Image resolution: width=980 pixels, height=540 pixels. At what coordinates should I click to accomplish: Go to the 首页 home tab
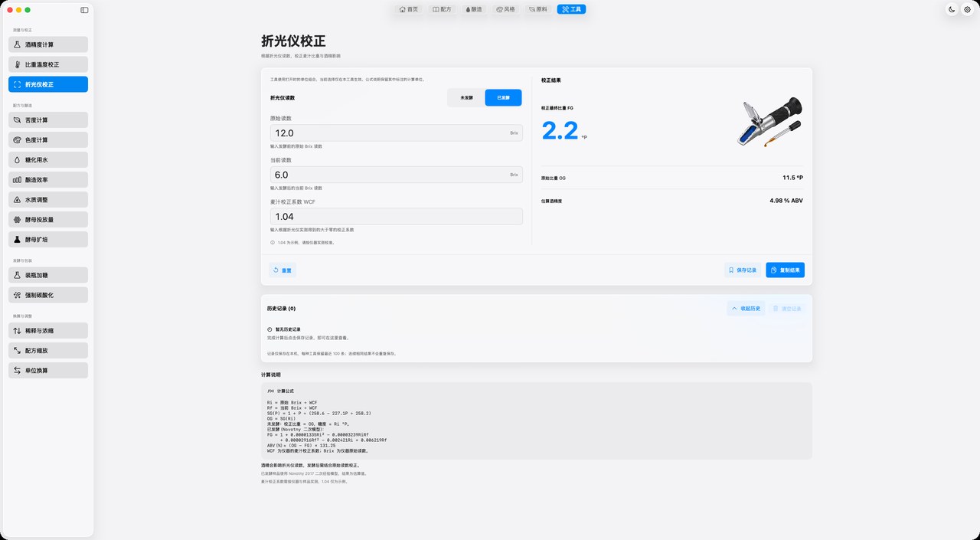tap(409, 9)
